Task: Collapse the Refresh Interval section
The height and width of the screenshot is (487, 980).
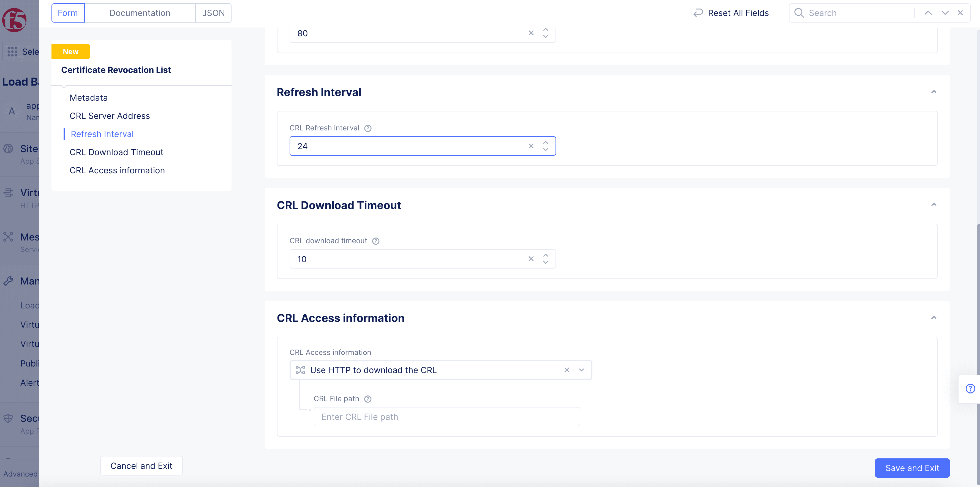Action: [933, 92]
